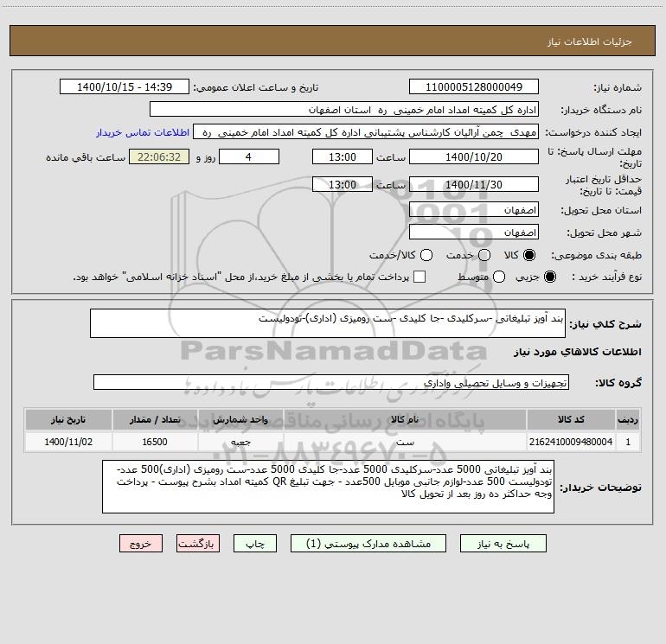Screen dimensions: 666x644
Task: Click the request creator name field
Action: coord(366,131)
